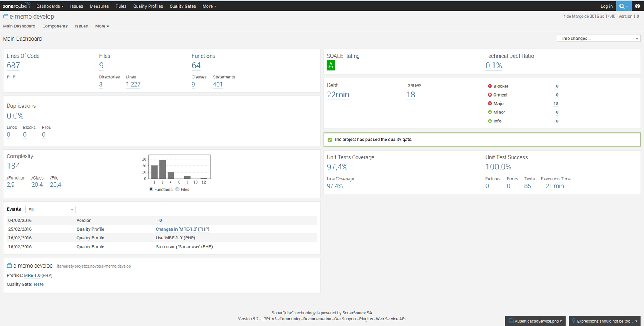Click the SonarQube logo

[17, 6]
